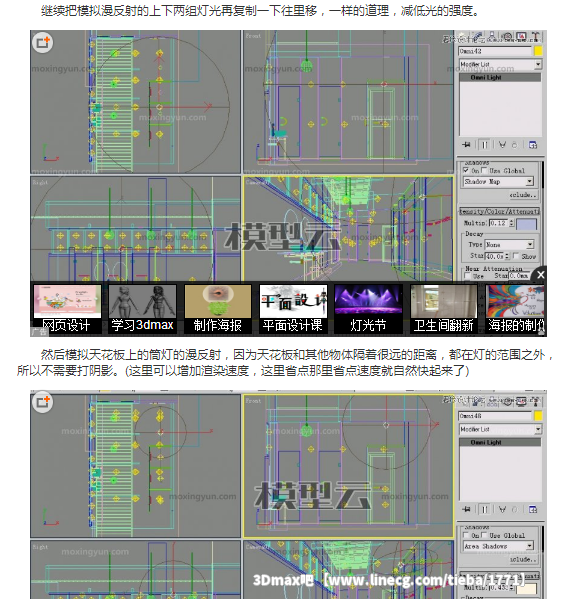
Task: Toggle Use Global checkbox in Omni48 panel
Action: point(484,535)
